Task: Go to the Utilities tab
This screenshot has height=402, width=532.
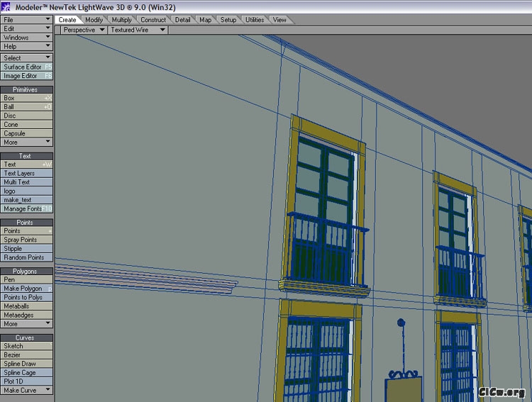Action: (255, 20)
